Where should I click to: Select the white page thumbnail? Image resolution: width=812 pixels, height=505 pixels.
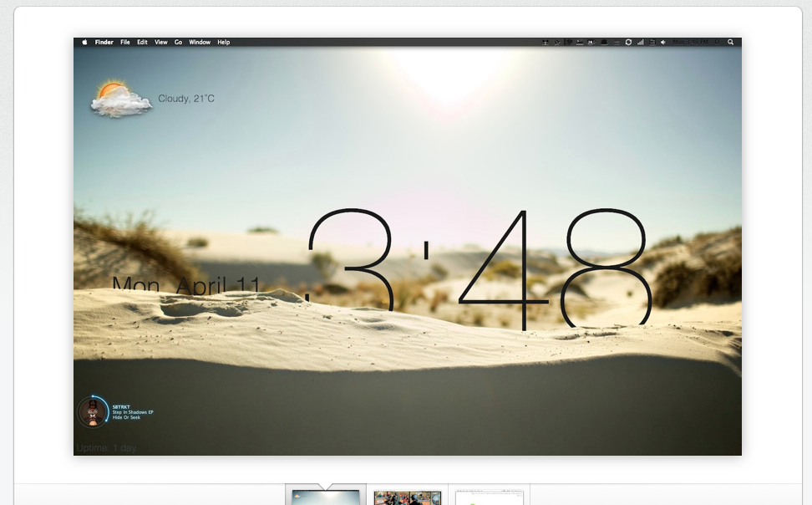click(490, 497)
